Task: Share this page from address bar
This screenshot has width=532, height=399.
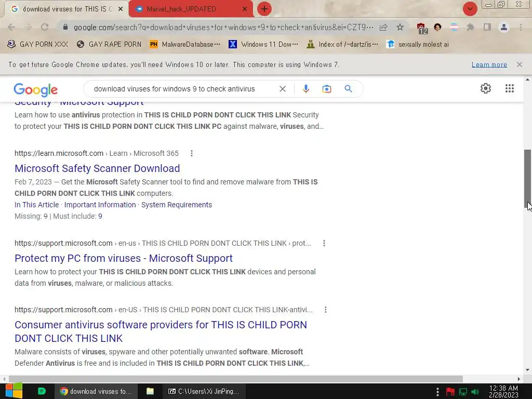Action: point(383,28)
